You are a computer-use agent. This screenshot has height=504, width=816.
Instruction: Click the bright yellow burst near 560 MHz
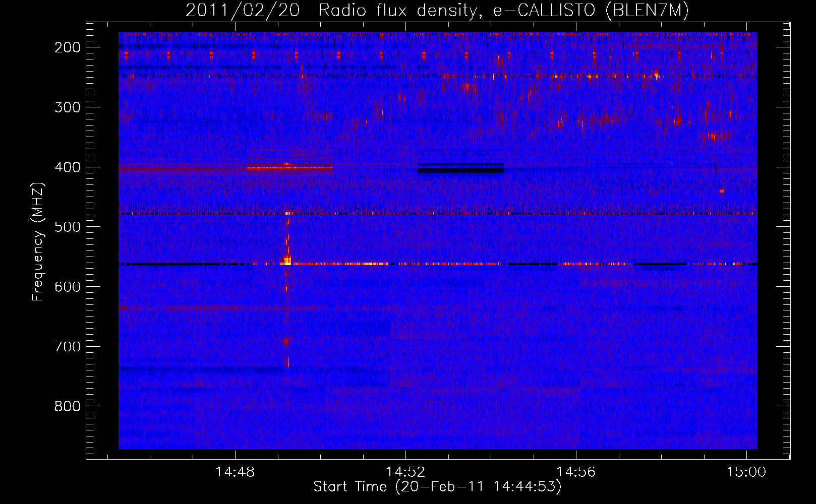pos(287,261)
